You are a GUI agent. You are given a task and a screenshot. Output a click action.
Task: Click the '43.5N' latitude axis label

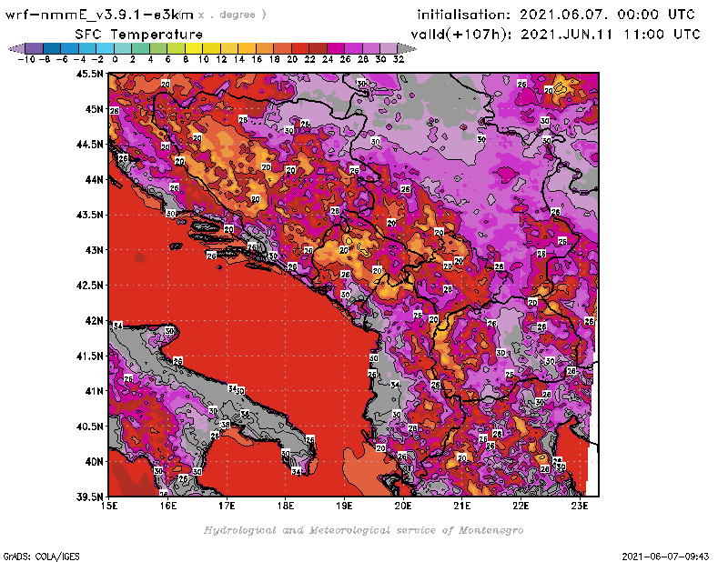coord(89,215)
